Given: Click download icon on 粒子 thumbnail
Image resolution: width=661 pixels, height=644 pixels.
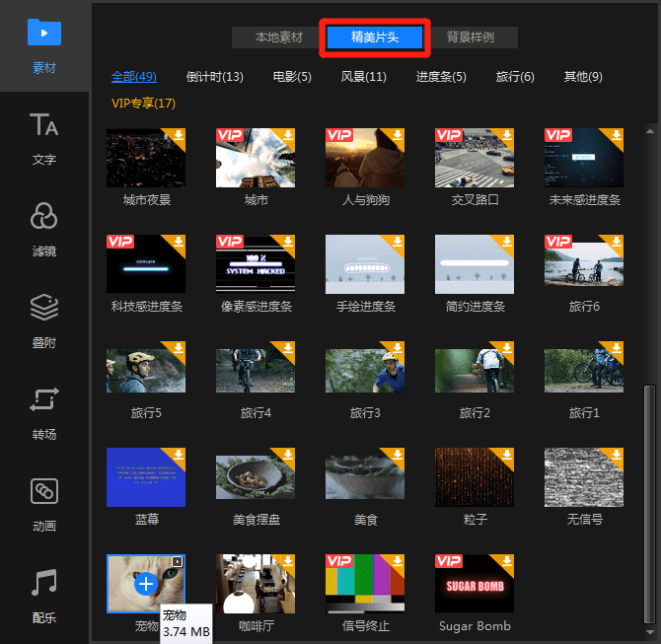Looking at the screenshot, I should tap(507, 455).
